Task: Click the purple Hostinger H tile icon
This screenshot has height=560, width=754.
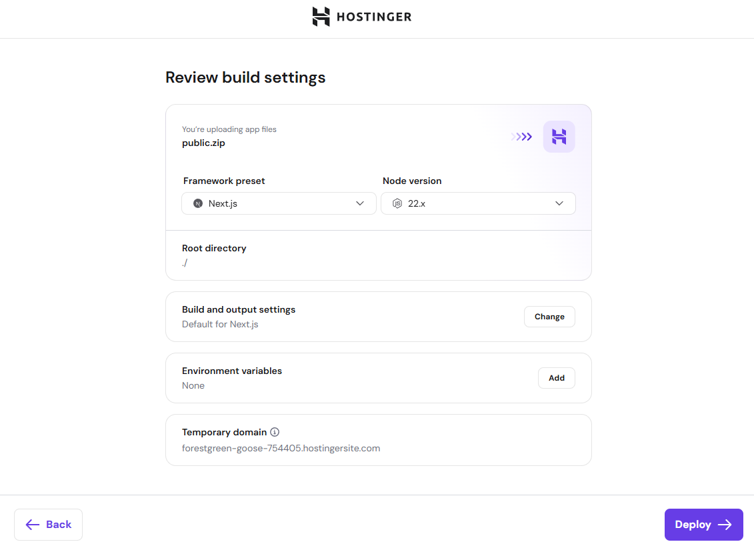Action: point(559,137)
